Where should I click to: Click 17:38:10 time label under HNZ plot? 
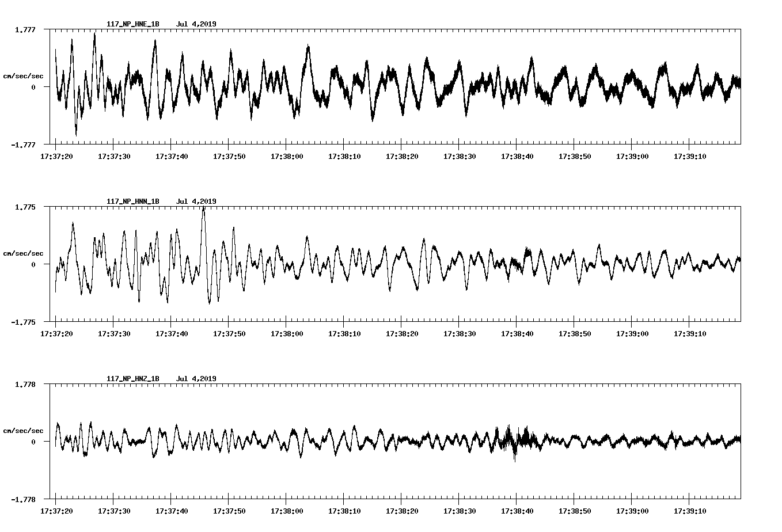point(344,511)
